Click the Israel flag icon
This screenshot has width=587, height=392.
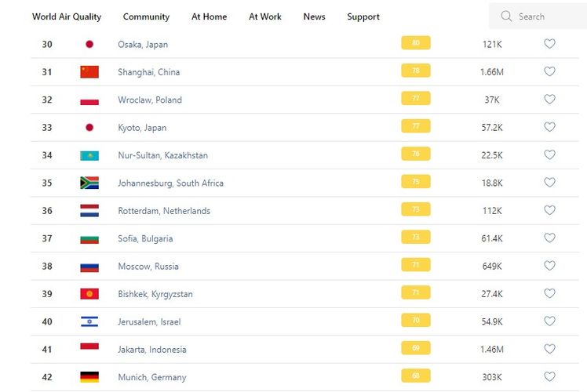[89, 321]
